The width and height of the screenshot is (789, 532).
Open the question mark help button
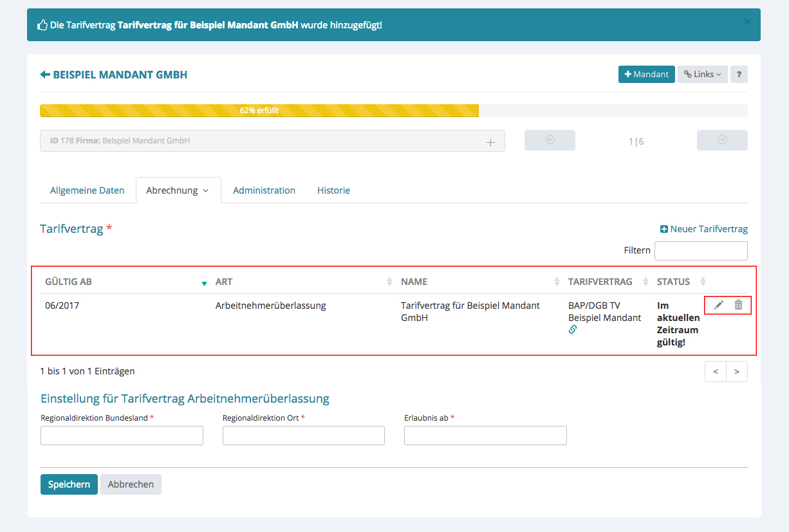point(739,74)
